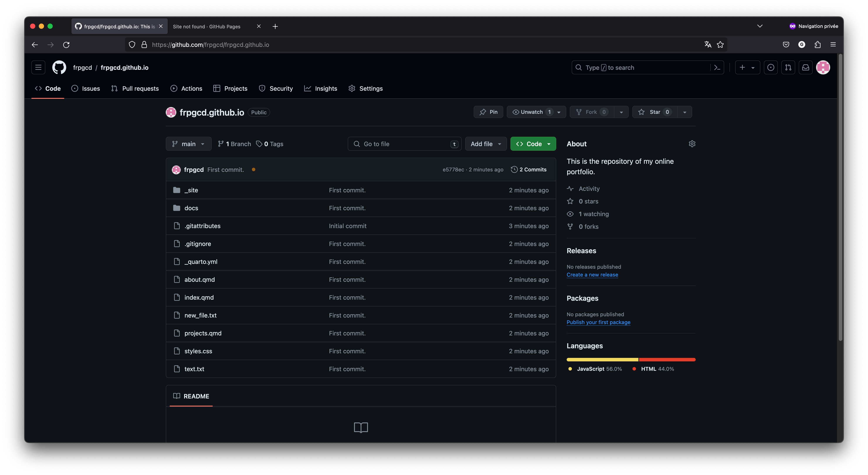This screenshot has height=475, width=868.
Task: Close the Site not found tab
Action: click(258, 26)
